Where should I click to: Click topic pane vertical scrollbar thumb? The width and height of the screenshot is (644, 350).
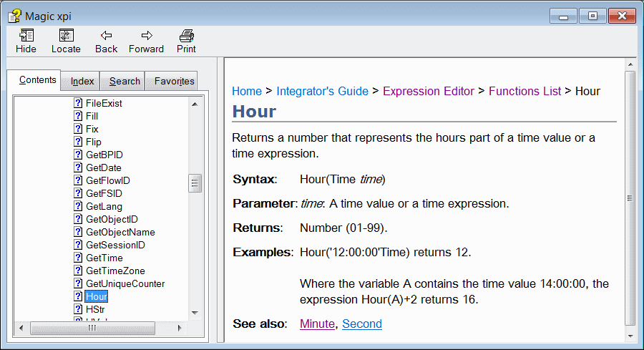630,198
